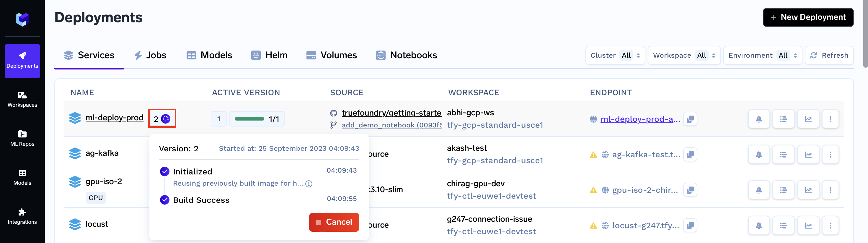Click the gpu-iso-2 service name

click(x=104, y=182)
